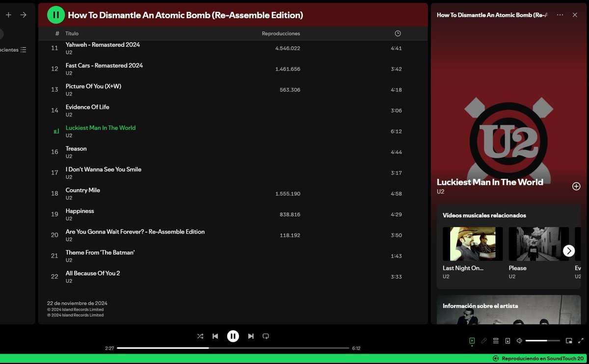The height and width of the screenshot is (364, 589).
Task: Open the U2 album cover art
Action: tap(509, 140)
